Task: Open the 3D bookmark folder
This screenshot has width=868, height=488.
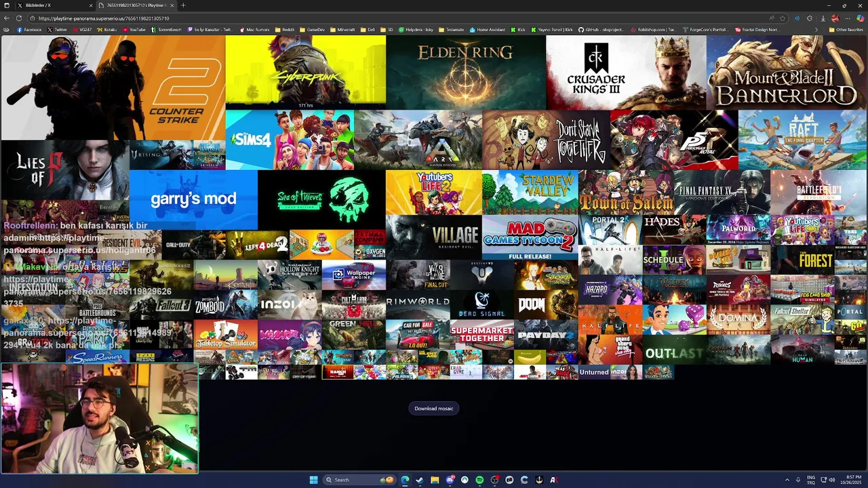Action: click(x=387, y=30)
